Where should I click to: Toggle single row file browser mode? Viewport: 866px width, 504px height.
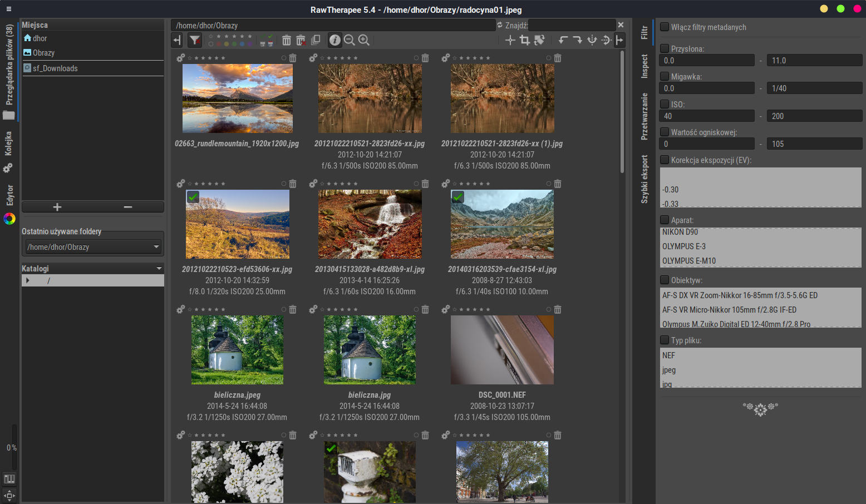[316, 40]
